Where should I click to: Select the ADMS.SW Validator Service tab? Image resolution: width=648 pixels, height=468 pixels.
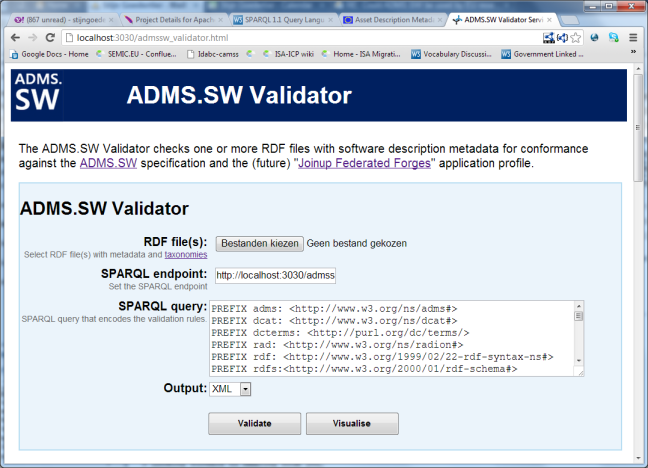point(502,20)
